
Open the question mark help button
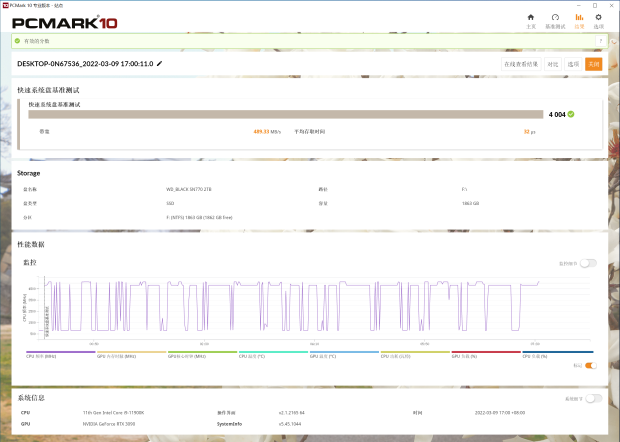[601, 41]
